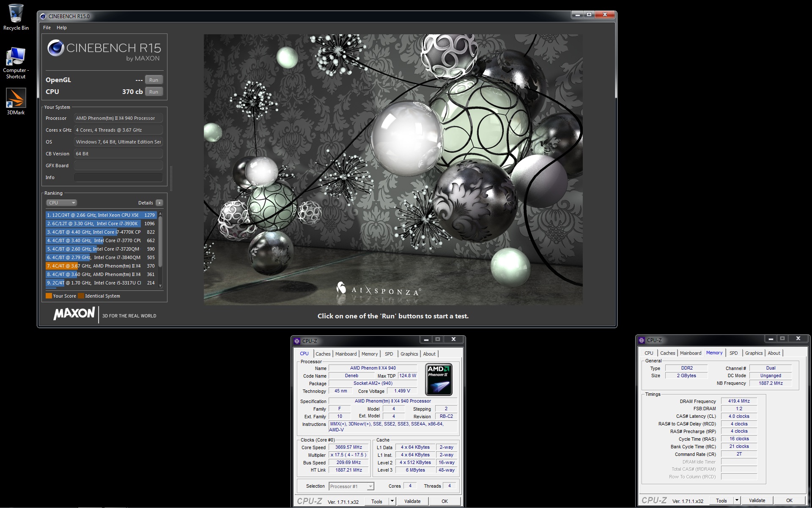Image resolution: width=812 pixels, height=508 pixels.
Task: Click the AMD Phenom II logo in CPU-Z
Action: click(x=439, y=379)
